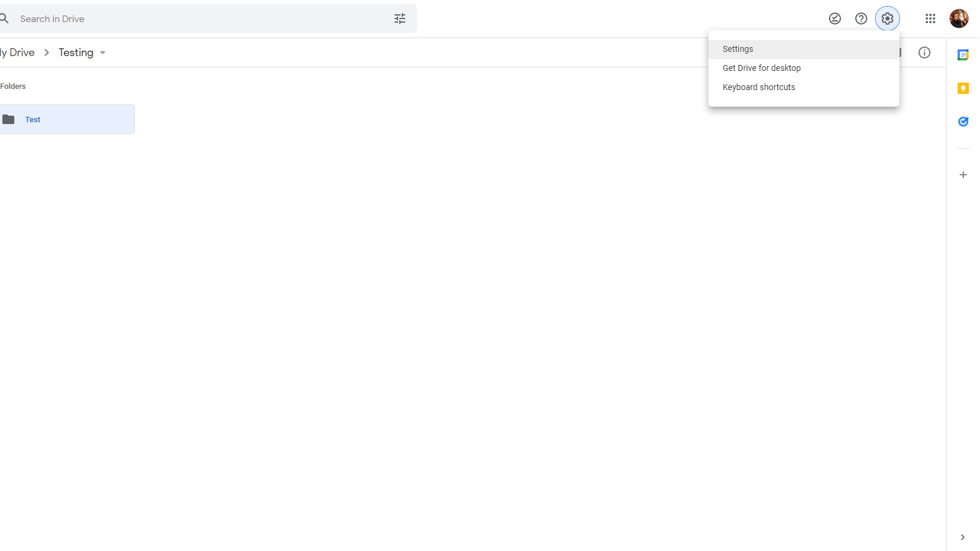Screen dimensions: 980x551
Task: Open the Help question mark icon
Action: coord(861,18)
